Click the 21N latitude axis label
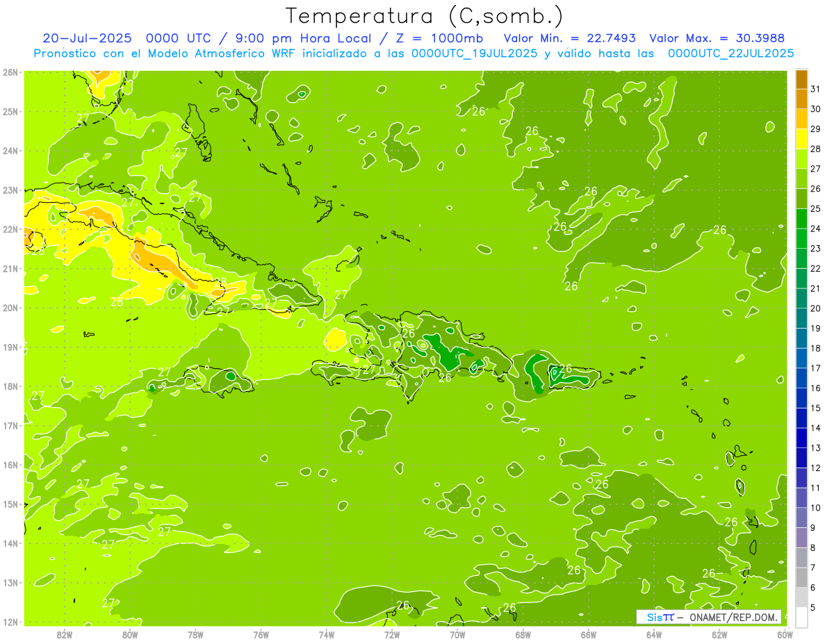The image size is (834, 644). pyautogui.click(x=10, y=269)
